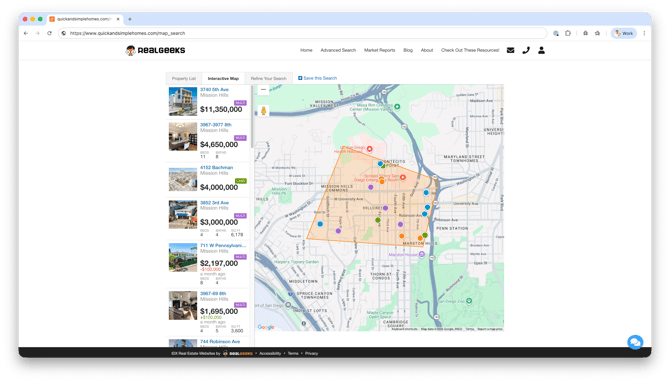Image resolution: width=670 pixels, height=382 pixels.
Task: Open the 711 W Pennsylvania listing link
Action: tap(223, 245)
